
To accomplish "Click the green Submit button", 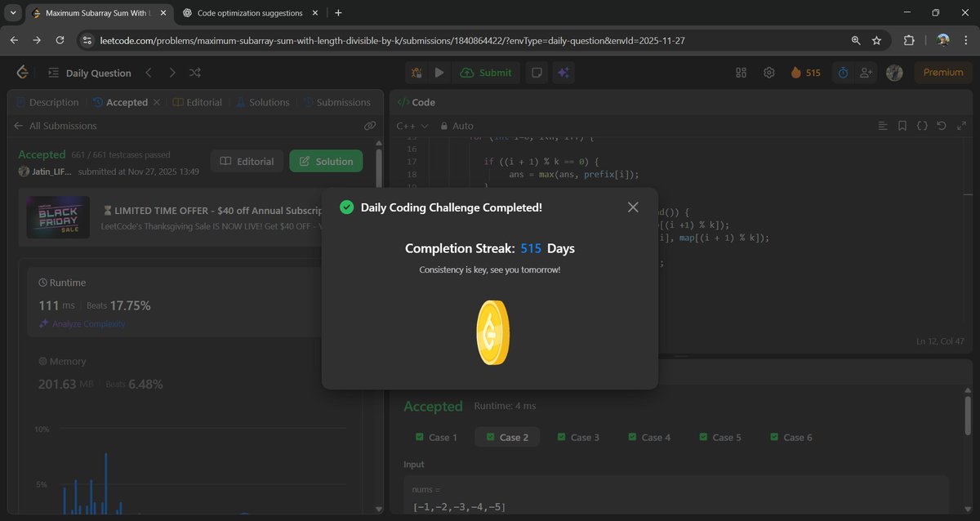I will pyautogui.click(x=487, y=72).
